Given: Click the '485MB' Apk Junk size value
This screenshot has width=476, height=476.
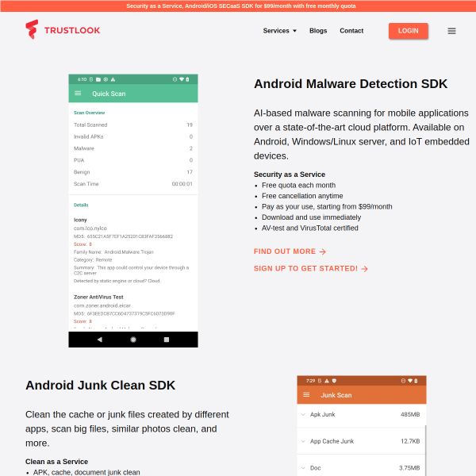Looking at the screenshot, I should pos(410,414).
